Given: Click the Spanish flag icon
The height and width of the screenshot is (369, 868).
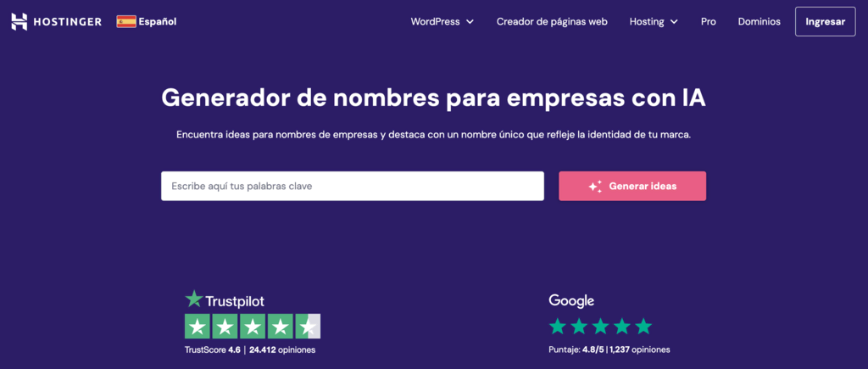Looking at the screenshot, I should tap(126, 21).
